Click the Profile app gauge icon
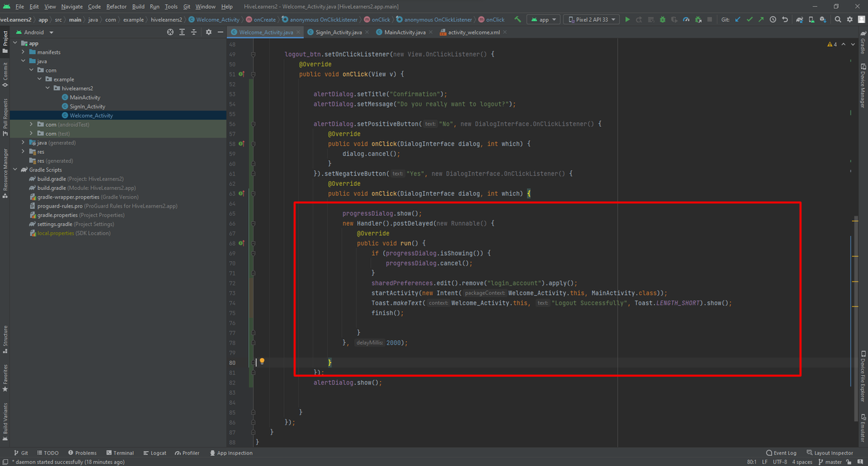The width and height of the screenshot is (868, 466). click(x=686, y=20)
